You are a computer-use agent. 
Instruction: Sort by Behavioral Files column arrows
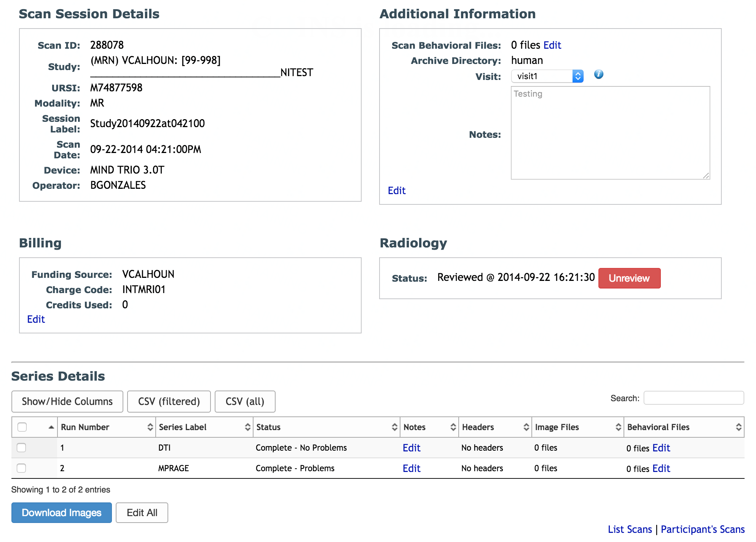(x=738, y=427)
